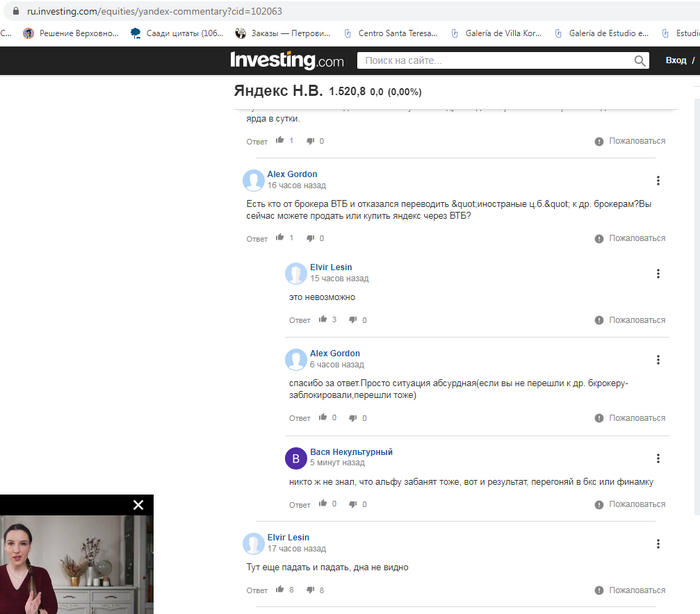The width and height of the screenshot is (700, 614).
Task: Like Elvir Lesin's 17-hours-ago comment
Action: pos(280,589)
